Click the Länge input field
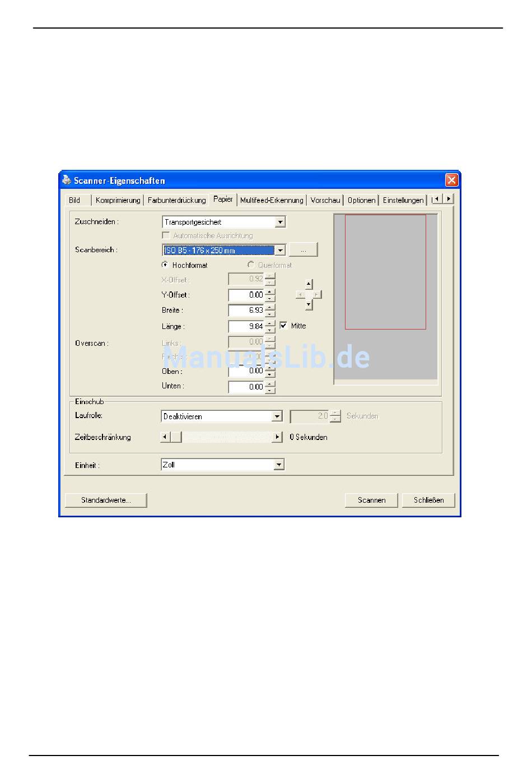Image resolution: width=532 pixels, height=774 pixels. [x=246, y=327]
